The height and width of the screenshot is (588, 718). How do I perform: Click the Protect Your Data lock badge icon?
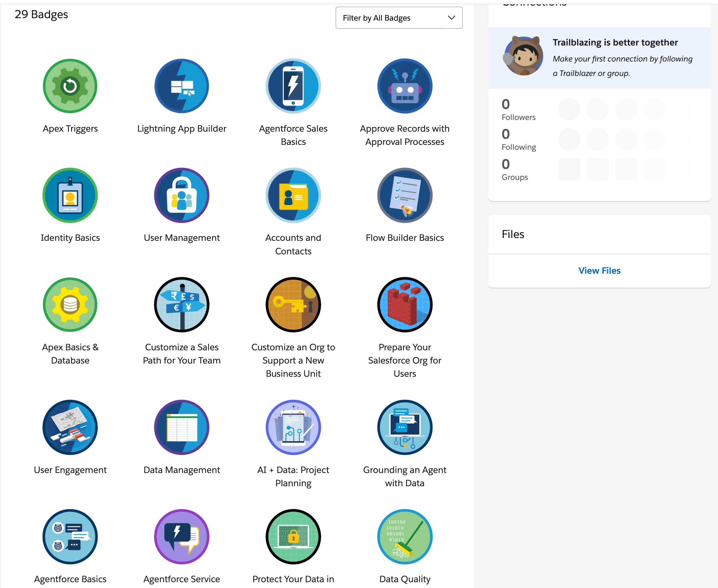(x=293, y=537)
